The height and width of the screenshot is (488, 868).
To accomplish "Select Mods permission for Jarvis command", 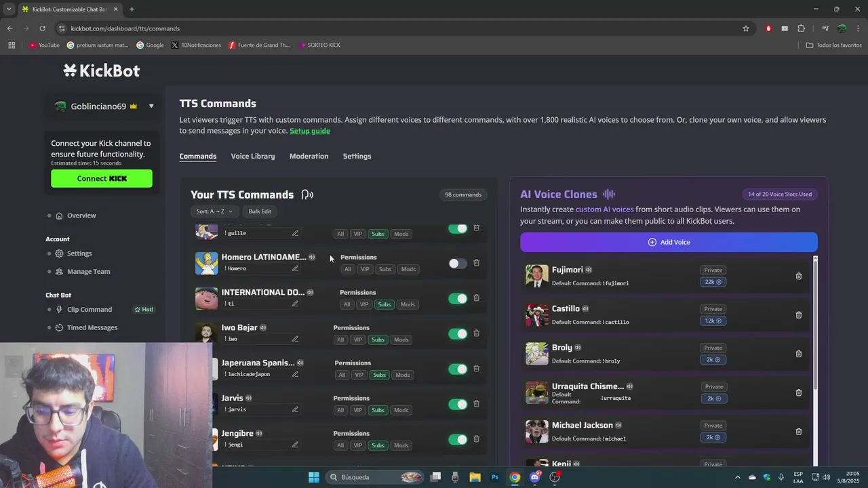I will [x=401, y=410].
